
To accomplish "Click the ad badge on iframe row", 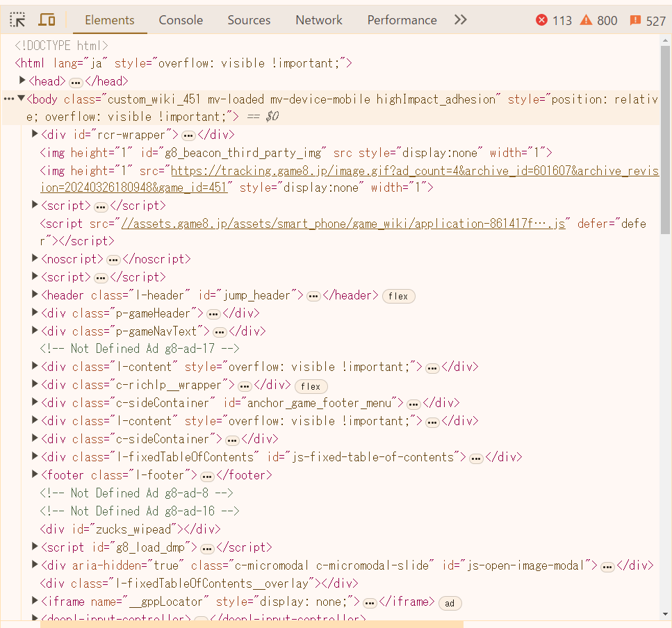I will (x=450, y=603).
